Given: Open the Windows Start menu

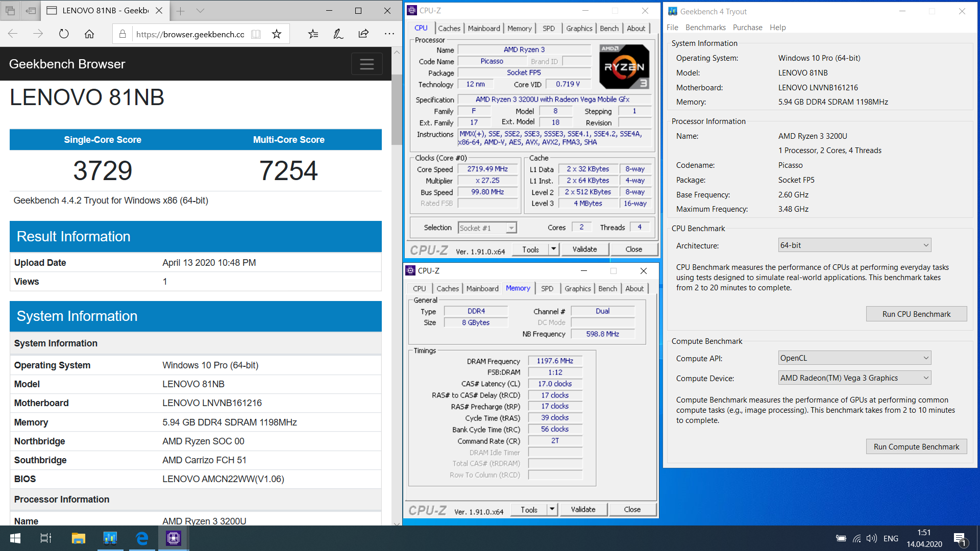Looking at the screenshot, I should coord(15,538).
